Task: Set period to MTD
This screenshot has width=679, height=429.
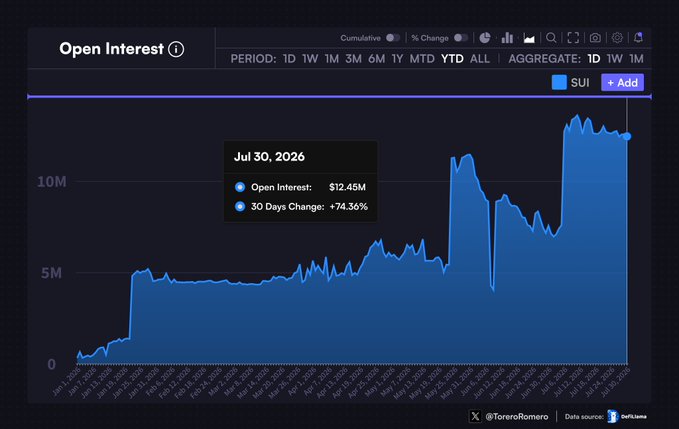Action: 422,59
